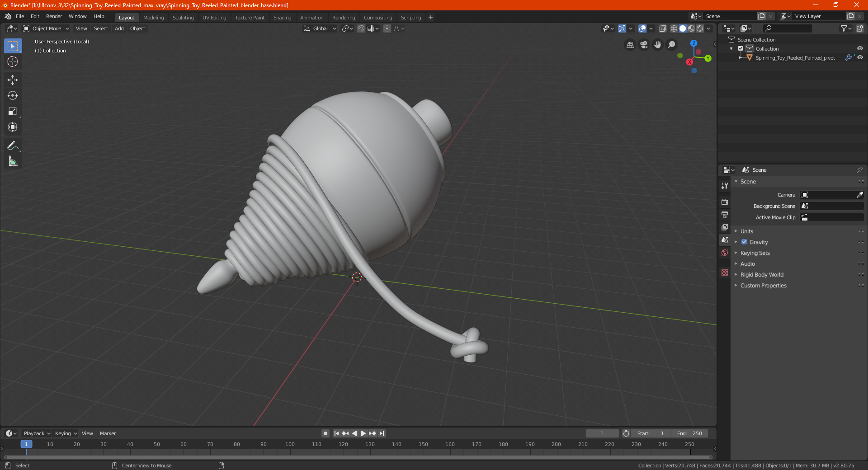Viewport: 868px width, 470px height.
Task: Open the Global transform orientation dropdown
Action: tap(320, 28)
